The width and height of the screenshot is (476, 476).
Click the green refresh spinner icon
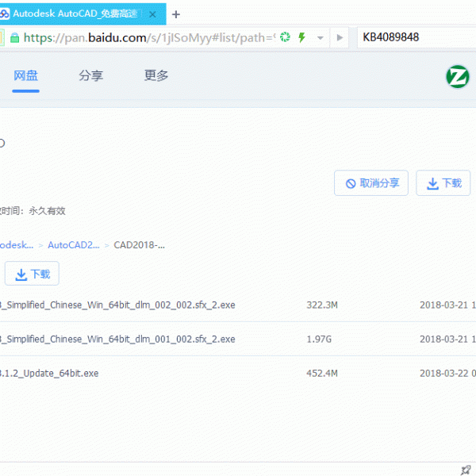click(x=286, y=37)
